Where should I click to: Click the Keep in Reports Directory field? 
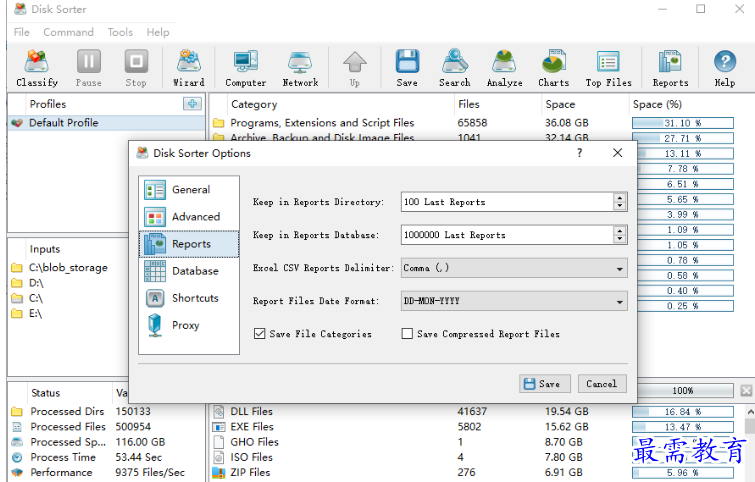click(507, 202)
